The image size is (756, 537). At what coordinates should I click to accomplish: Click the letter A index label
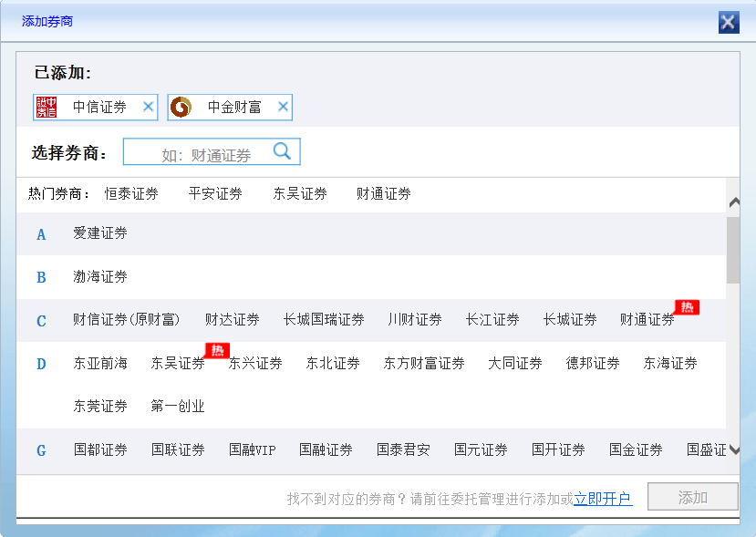pyautogui.click(x=41, y=234)
